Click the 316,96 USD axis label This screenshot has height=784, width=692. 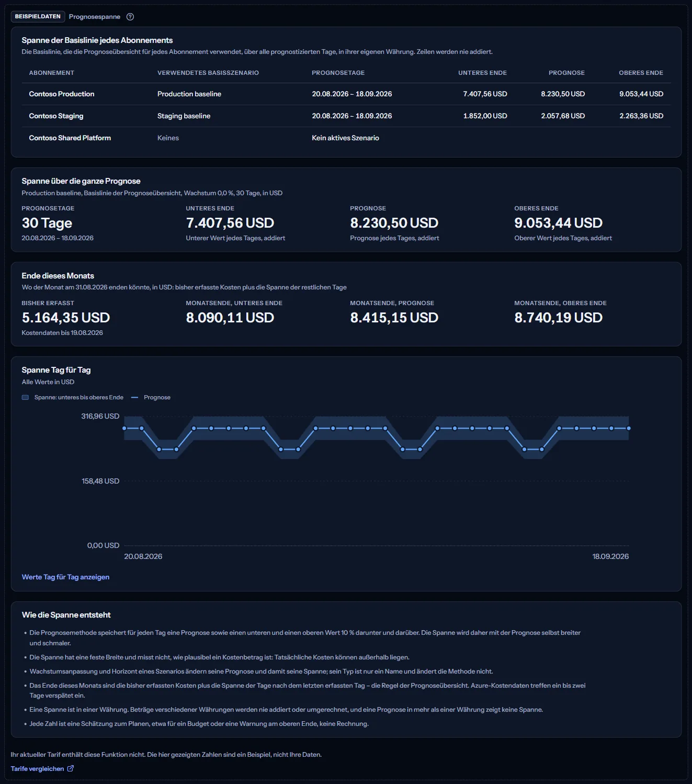[x=100, y=417]
